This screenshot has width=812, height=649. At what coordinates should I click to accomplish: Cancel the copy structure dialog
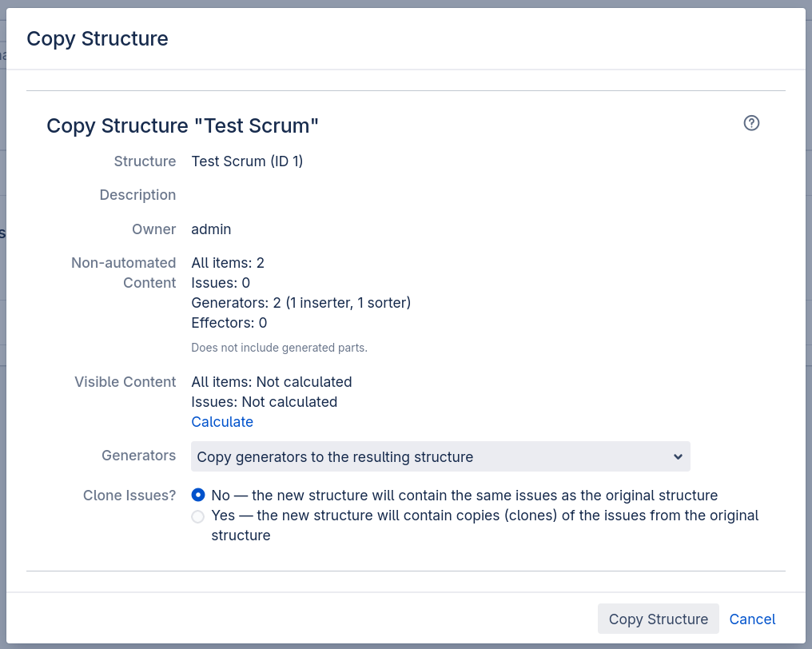click(x=752, y=619)
